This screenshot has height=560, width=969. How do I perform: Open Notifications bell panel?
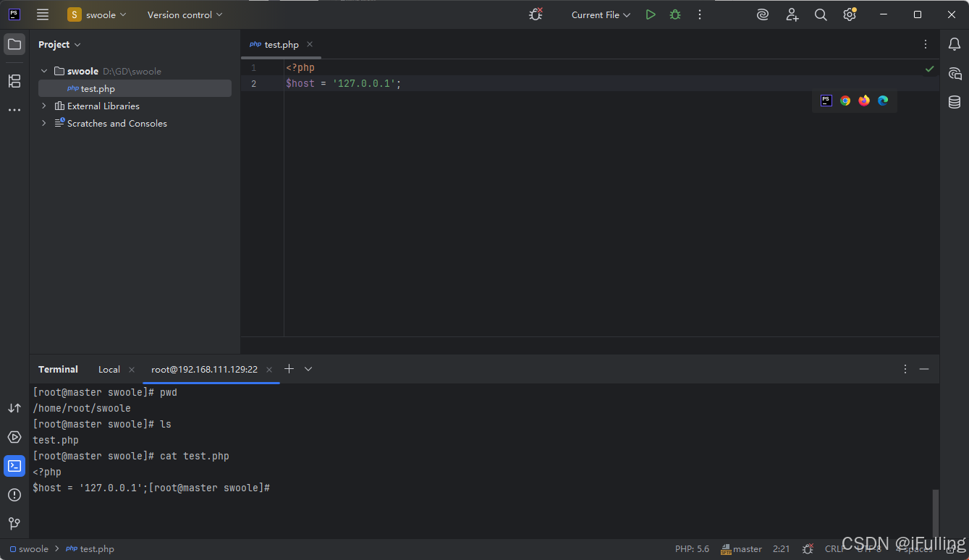955,44
